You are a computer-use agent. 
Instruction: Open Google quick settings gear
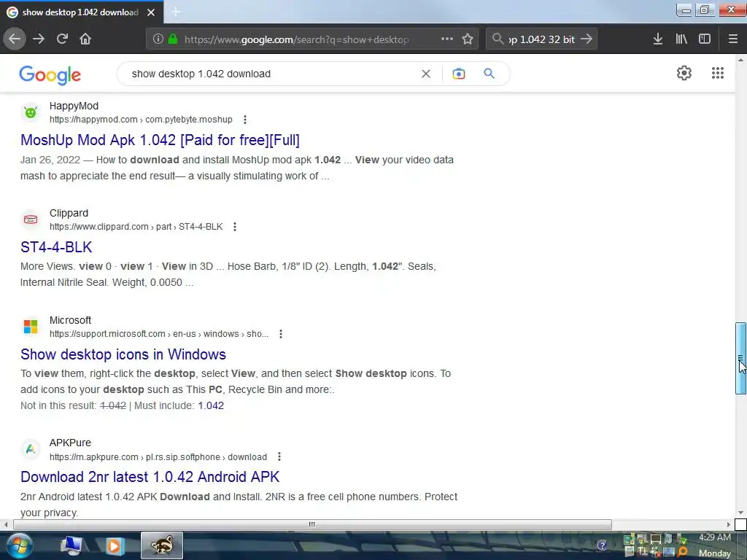click(684, 73)
